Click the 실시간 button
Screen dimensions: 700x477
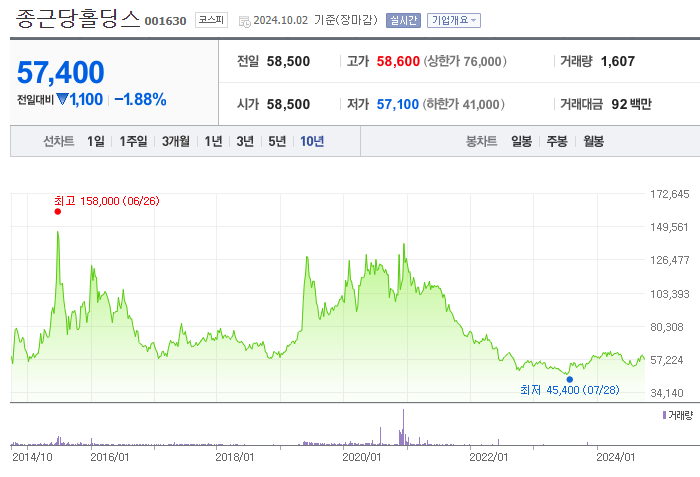pyautogui.click(x=403, y=21)
